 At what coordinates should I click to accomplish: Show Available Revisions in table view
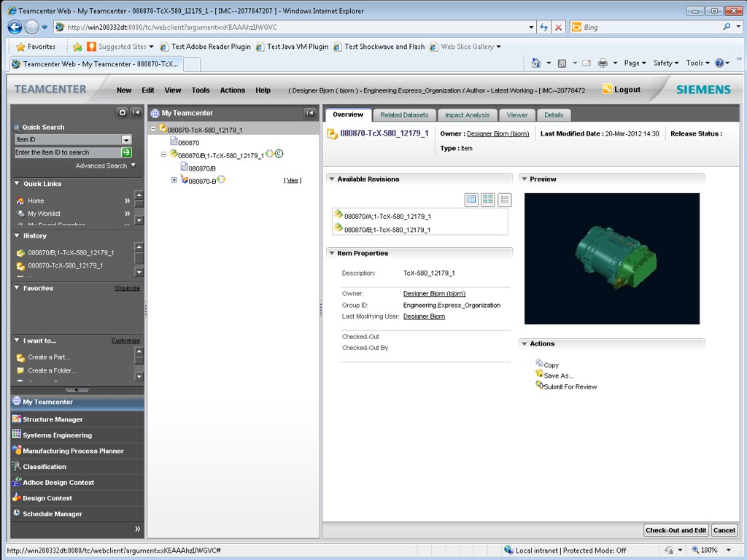[x=471, y=200]
